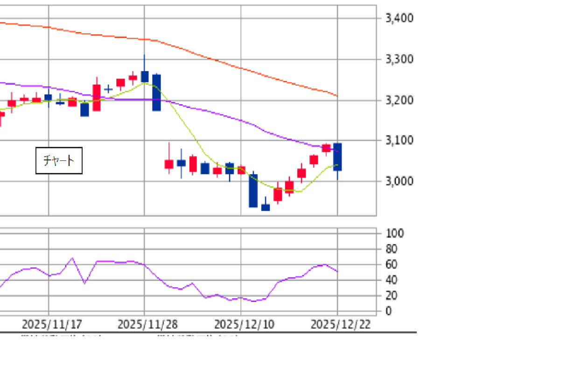Select the large blue candlestick right after 2025/11/28

[x=156, y=92]
